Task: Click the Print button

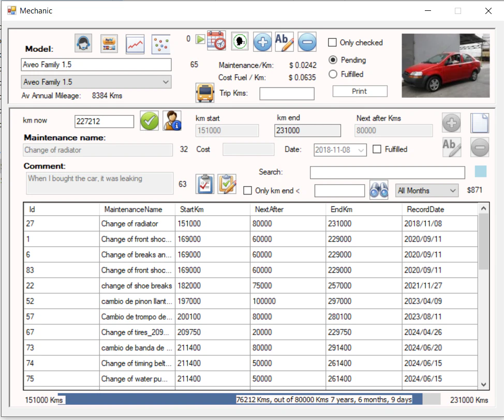Action: tap(360, 91)
